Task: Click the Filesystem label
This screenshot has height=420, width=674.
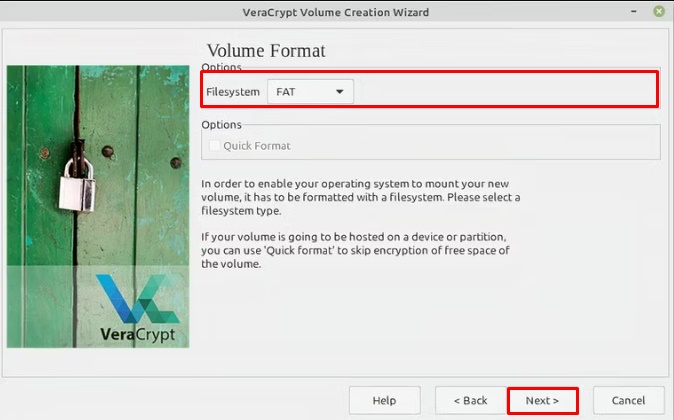Action: point(233,92)
